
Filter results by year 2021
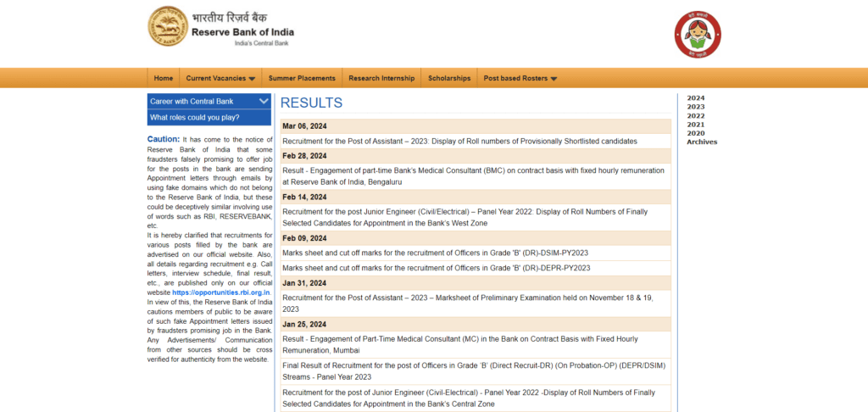(x=696, y=125)
